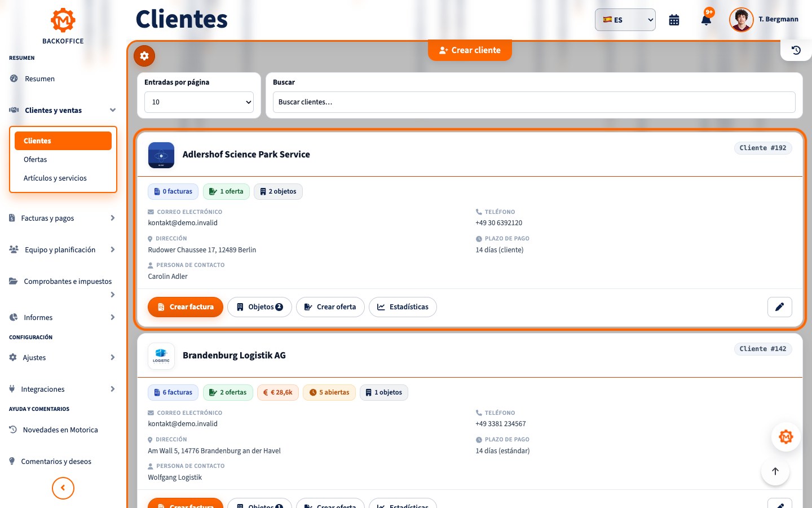Click 14 días (cliente) payment term
Screen dimensions: 812x508
pyautogui.click(x=500, y=250)
